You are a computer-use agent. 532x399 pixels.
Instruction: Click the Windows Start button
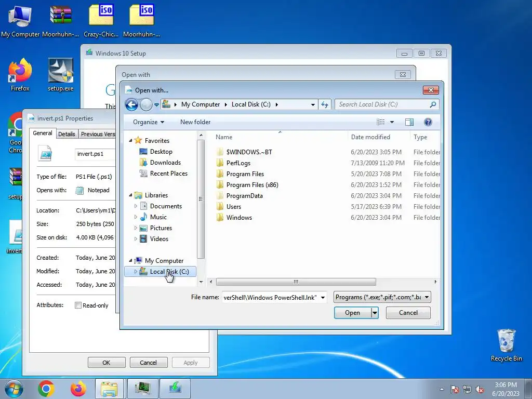click(x=14, y=389)
